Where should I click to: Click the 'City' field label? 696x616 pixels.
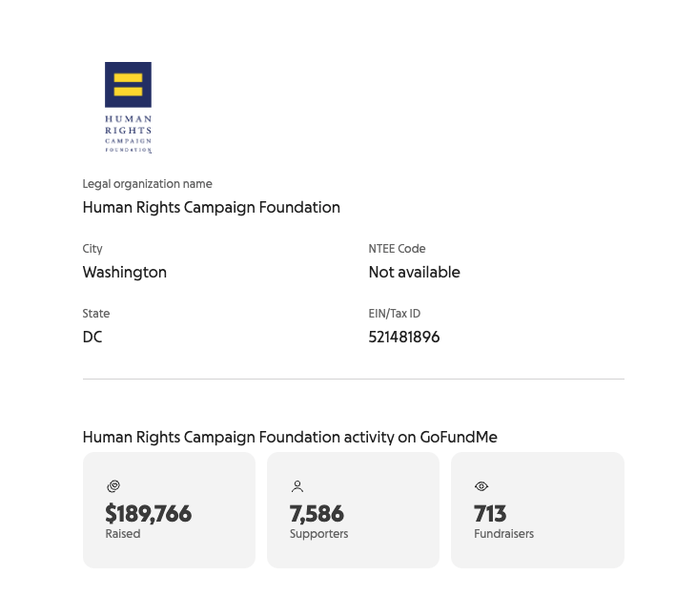(92, 249)
